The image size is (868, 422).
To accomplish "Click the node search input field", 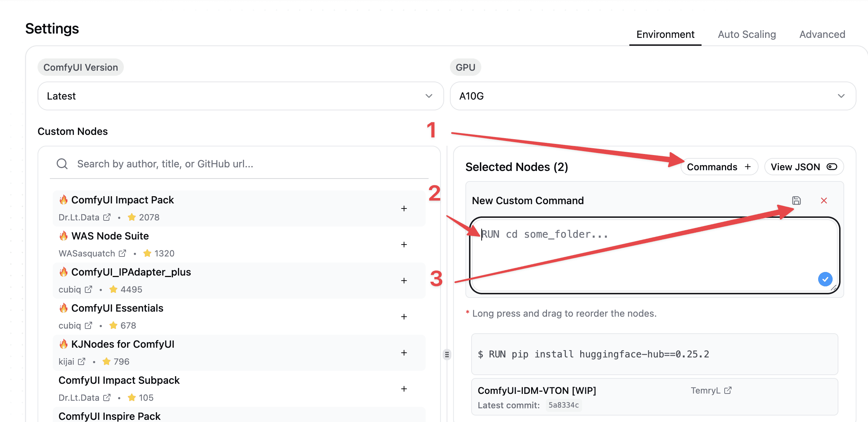I will (217, 163).
